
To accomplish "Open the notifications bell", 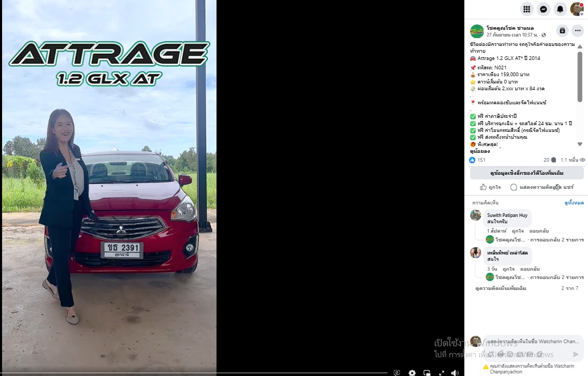I will tap(560, 9).
